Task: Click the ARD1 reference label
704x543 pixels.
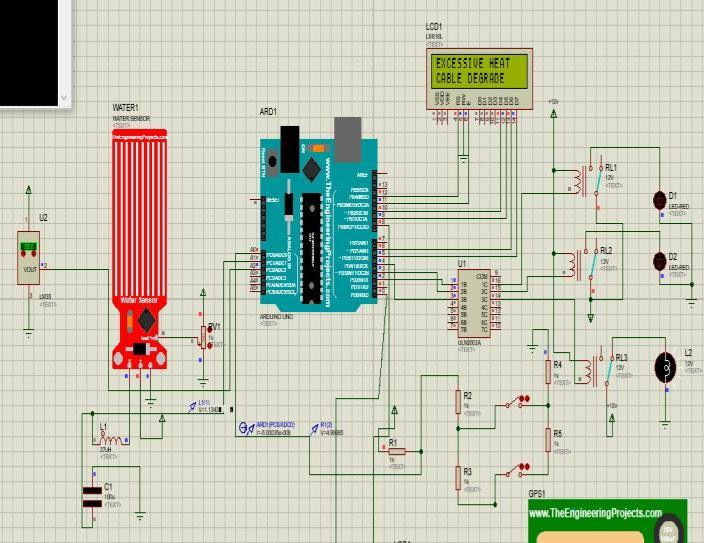Action: [268, 112]
